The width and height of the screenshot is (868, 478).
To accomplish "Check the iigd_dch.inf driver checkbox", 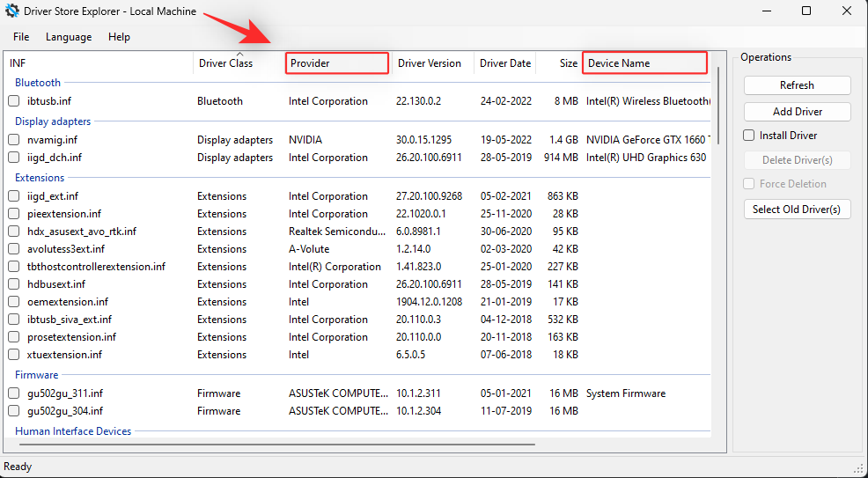I will tap(14, 158).
